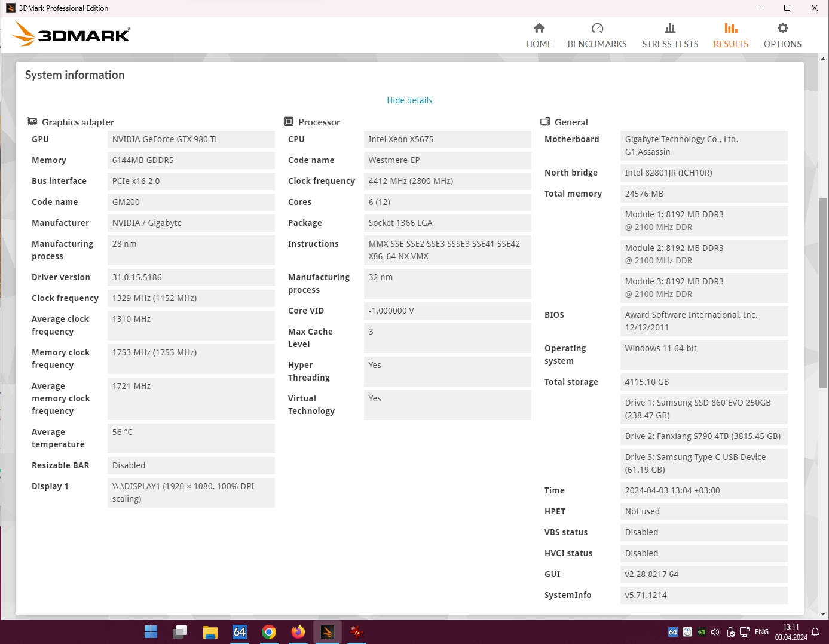Click the Module 2 memory entry
829x644 pixels.
pyautogui.click(x=704, y=254)
